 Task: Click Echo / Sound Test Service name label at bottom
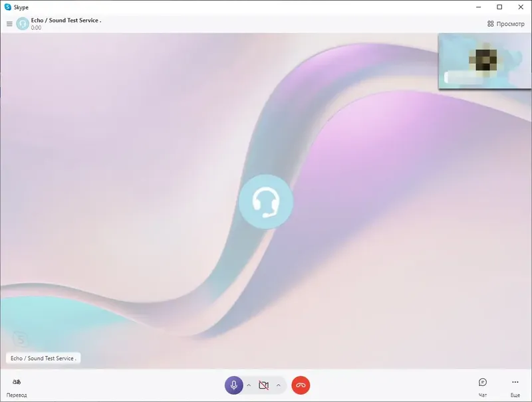[x=43, y=358]
